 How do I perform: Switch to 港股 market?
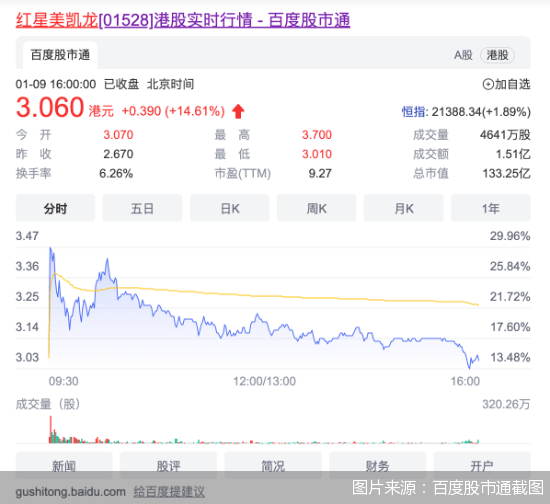pyautogui.click(x=497, y=55)
